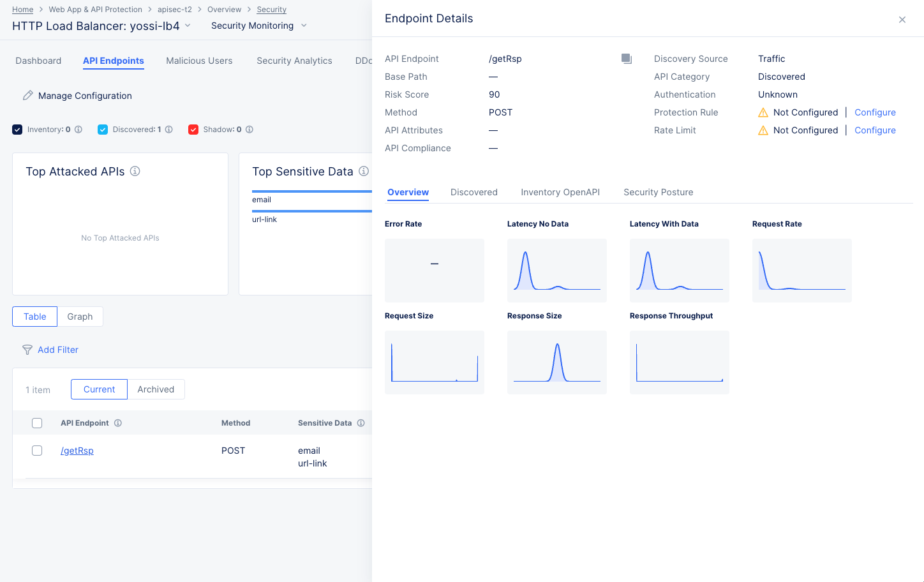Switch to the Security Posture tab
Image resolution: width=924 pixels, height=582 pixels.
[658, 192]
